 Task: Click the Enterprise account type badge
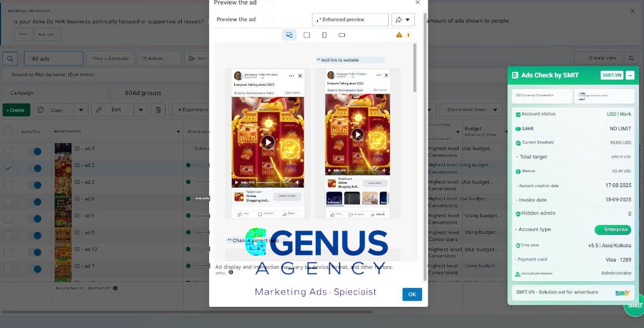pos(613,229)
